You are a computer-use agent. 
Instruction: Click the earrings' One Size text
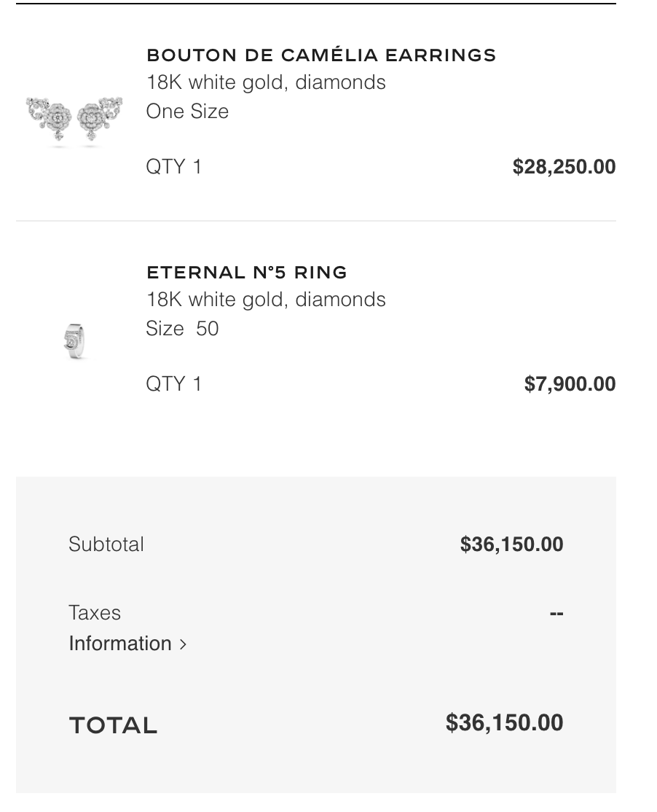pos(187,112)
